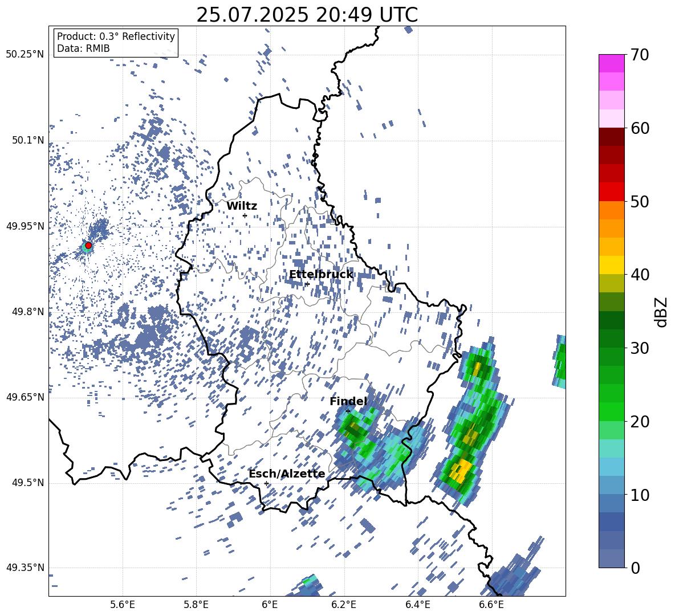Click the Esch/Alzette station cross marker
The width and height of the screenshot is (675, 616).
tap(266, 483)
